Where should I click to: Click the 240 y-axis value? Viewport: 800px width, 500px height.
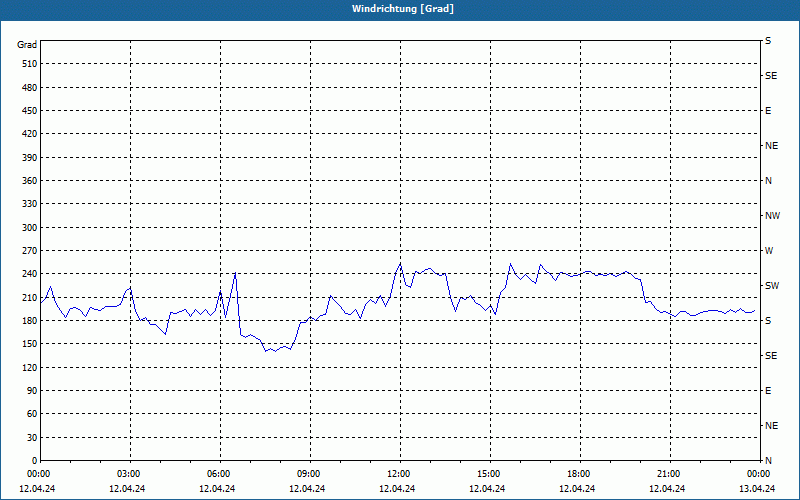click(30, 274)
